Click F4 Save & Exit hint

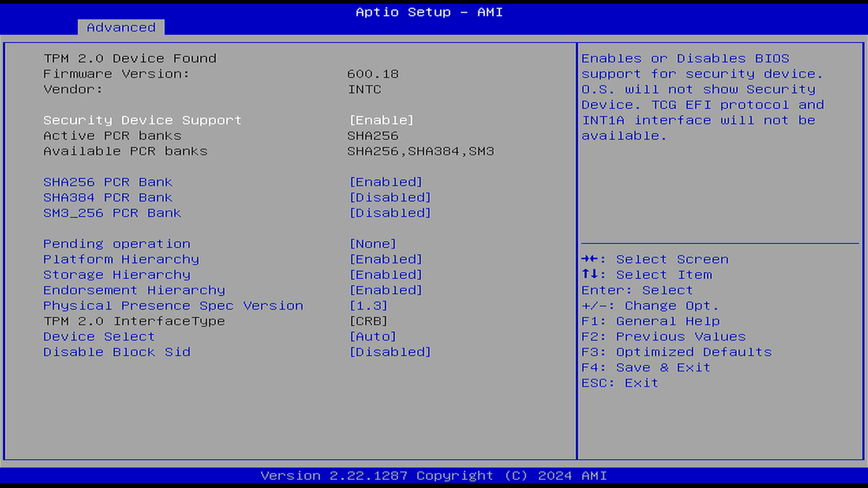click(x=646, y=368)
